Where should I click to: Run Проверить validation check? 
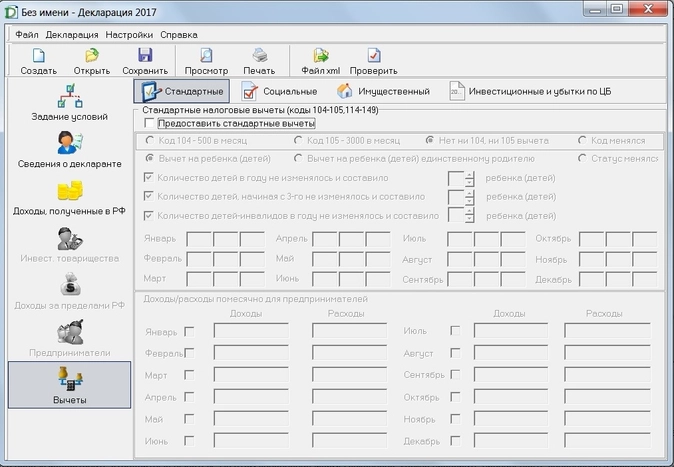374,61
